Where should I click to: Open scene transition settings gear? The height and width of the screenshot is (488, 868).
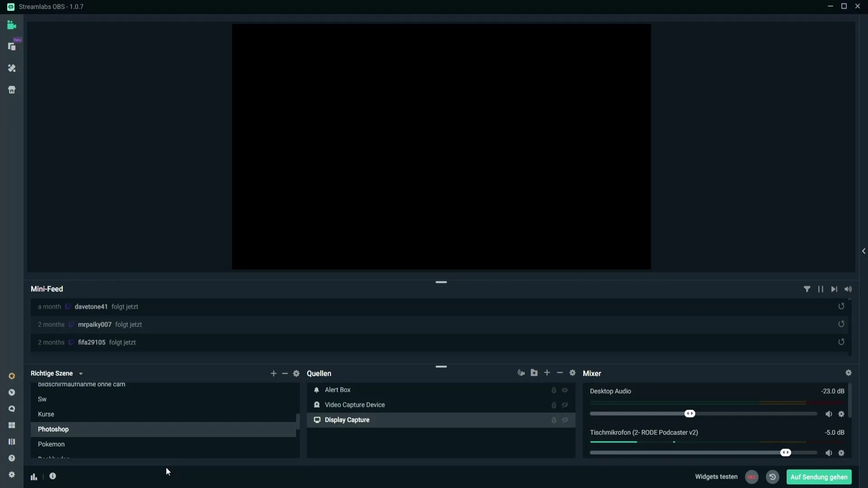click(296, 373)
